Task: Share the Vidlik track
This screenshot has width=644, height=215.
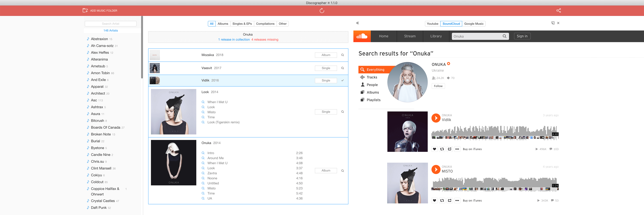Action: [449, 149]
